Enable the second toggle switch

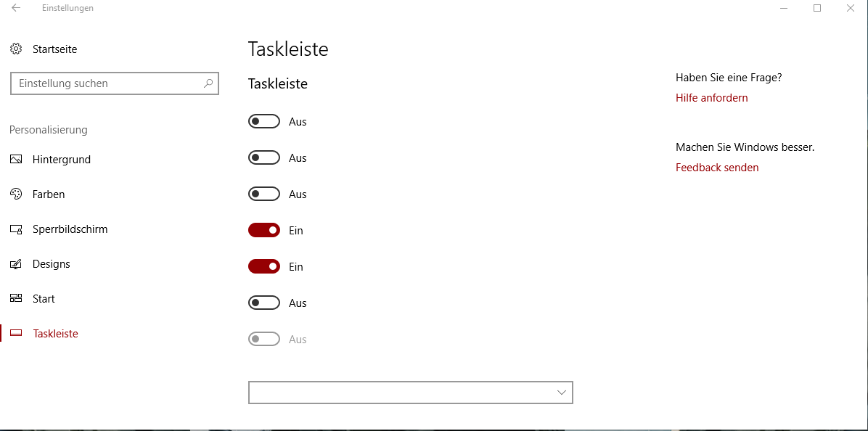click(x=264, y=158)
